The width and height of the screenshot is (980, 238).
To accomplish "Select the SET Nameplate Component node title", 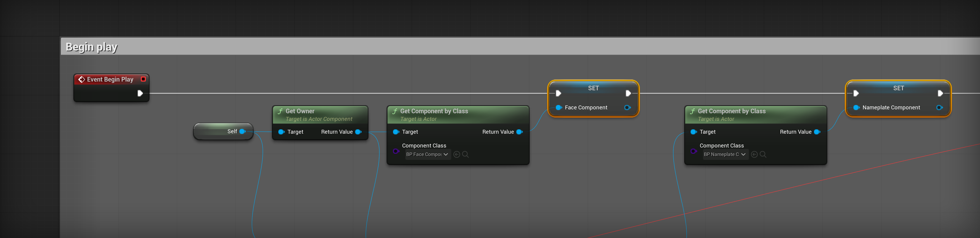I will (x=899, y=88).
